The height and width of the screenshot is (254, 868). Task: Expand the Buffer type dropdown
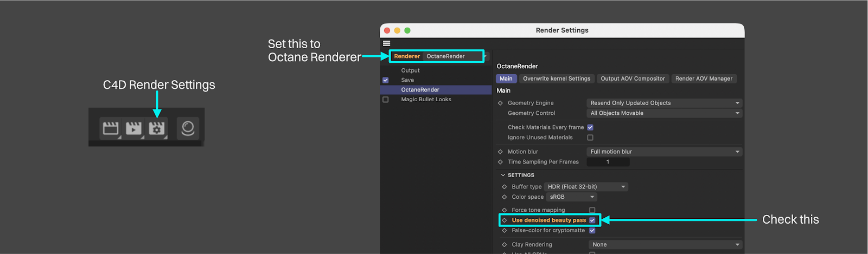click(586, 187)
